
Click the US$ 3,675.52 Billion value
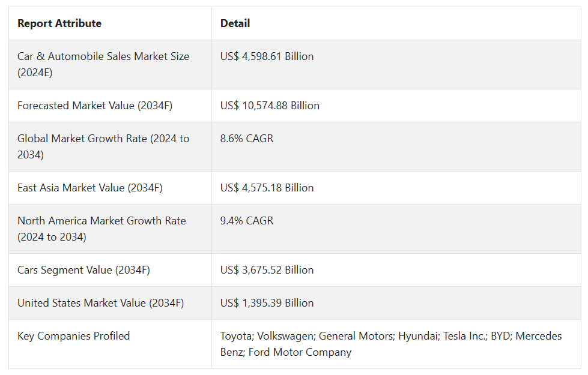pos(267,270)
